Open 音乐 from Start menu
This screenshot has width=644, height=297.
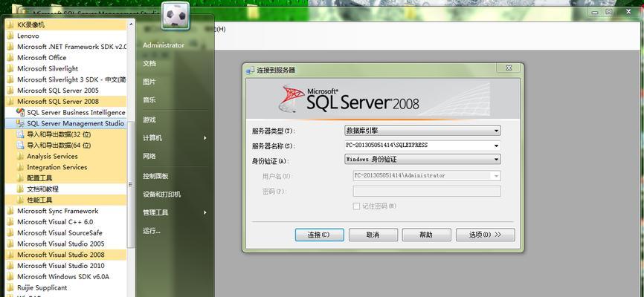pos(149,100)
